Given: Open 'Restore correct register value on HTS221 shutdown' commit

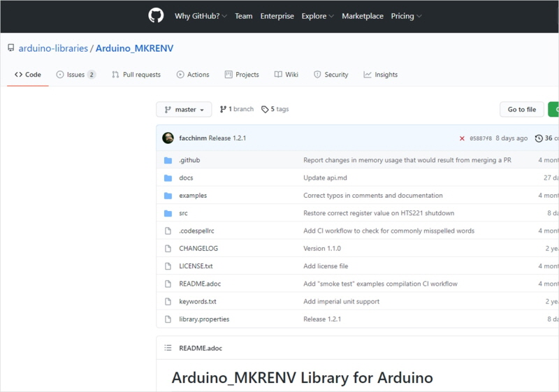Looking at the screenshot, I should [379, 213].
